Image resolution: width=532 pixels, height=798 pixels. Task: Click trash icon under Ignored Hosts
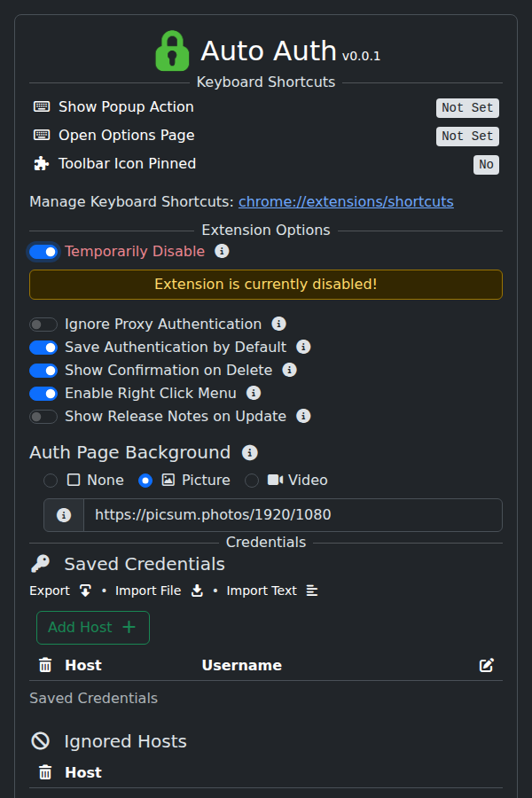click(x=45, y=772)
